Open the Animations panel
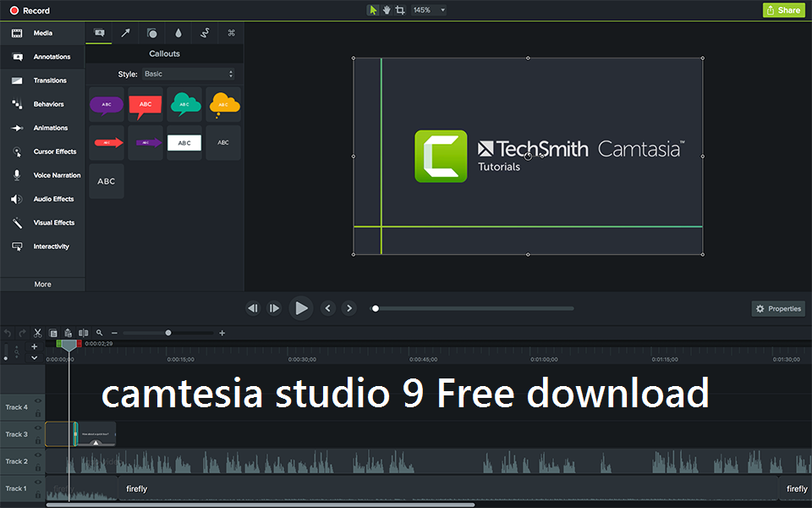The width and height of the screenshot is (812, 508). point(42,128)
